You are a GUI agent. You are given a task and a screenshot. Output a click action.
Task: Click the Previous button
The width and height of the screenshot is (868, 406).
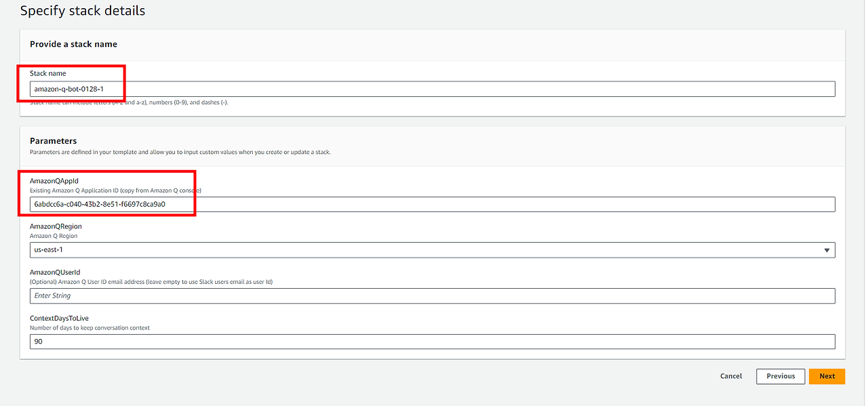(x=781, y=376)
